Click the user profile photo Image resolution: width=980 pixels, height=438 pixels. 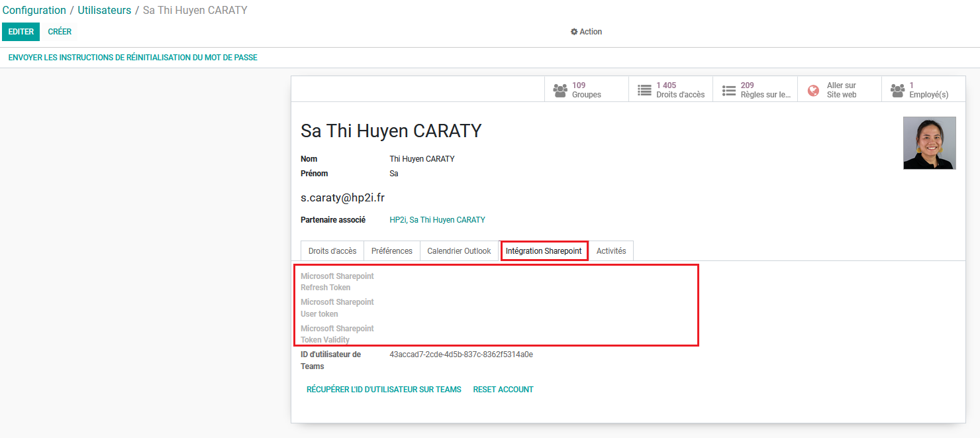(x=930, y=143)
